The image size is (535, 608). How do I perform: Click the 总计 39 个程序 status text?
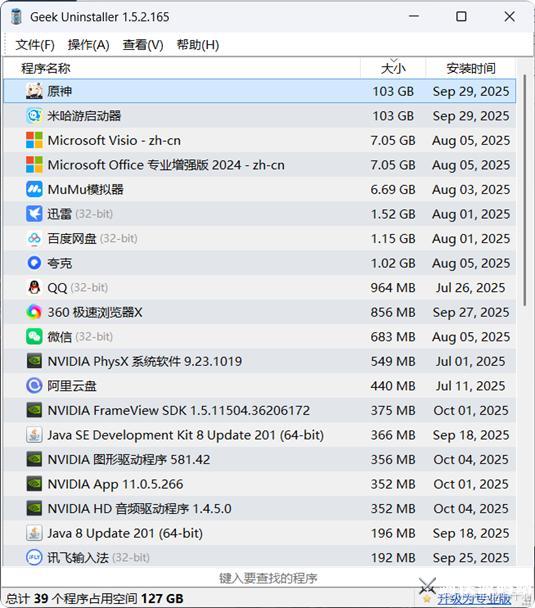click(94, 598)
